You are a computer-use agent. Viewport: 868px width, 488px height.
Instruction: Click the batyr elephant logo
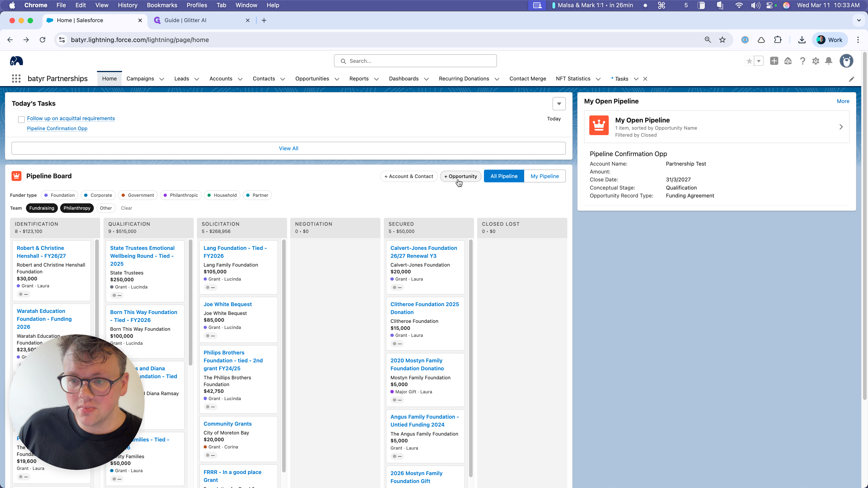point(17,61)
